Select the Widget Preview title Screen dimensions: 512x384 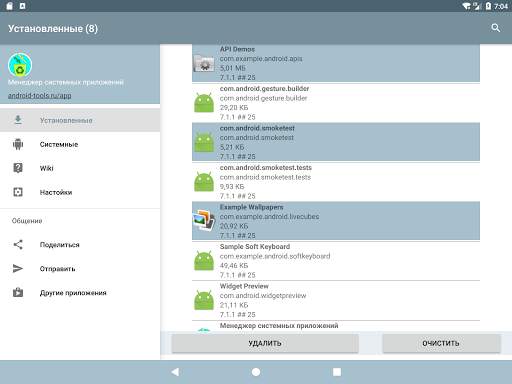tap(244, 286)
